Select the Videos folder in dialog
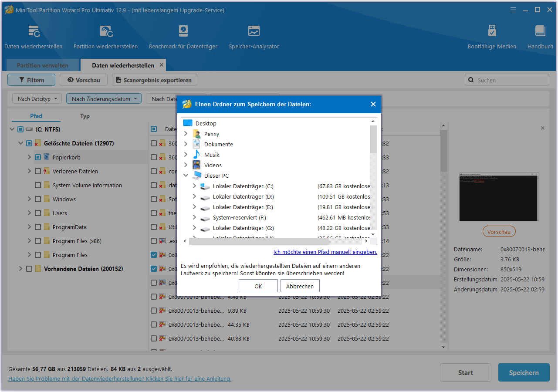This screenshot has width=558, height=392. click(x=207, y=165)
